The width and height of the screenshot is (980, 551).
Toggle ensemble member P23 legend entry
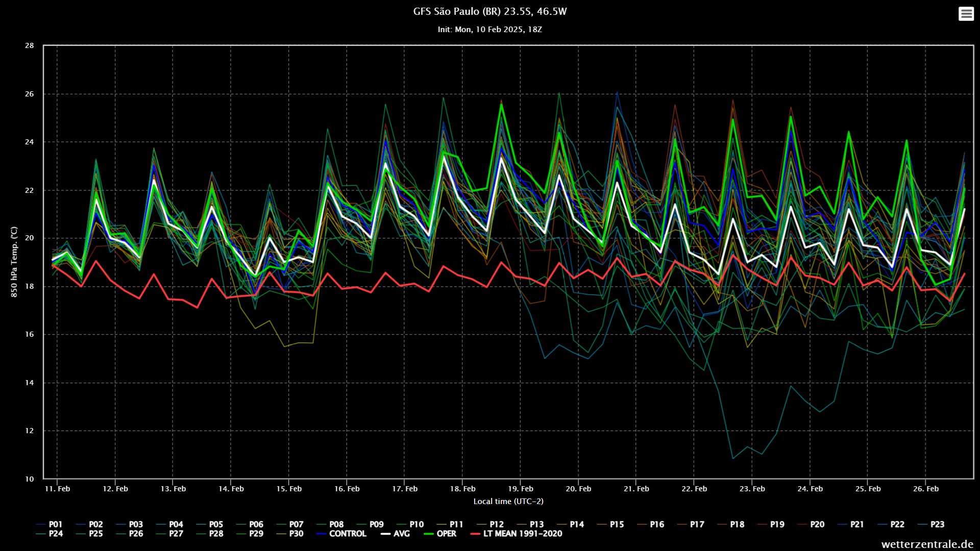tap(931, 524)
